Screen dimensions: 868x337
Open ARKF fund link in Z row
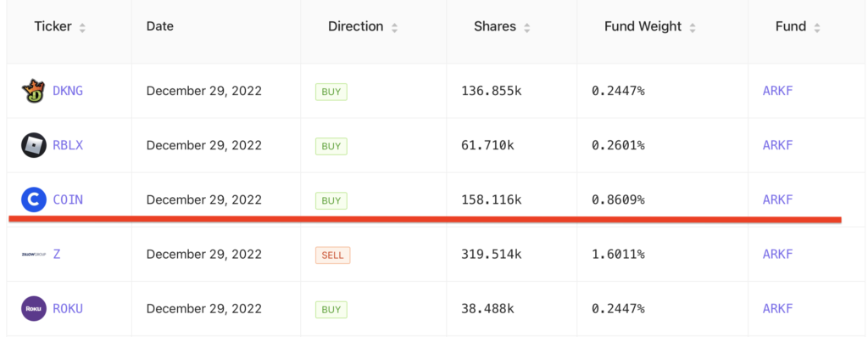coord(778,255)
